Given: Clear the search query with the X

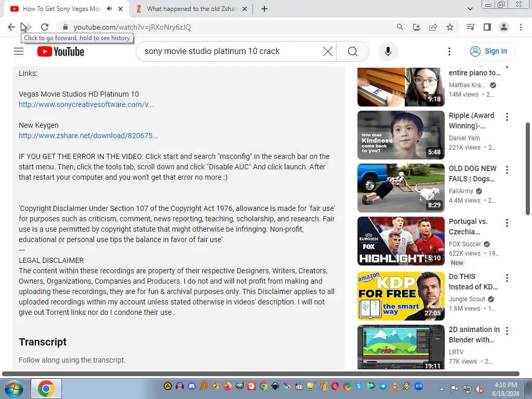Looking at the screenshot, I should coord(328,51).
